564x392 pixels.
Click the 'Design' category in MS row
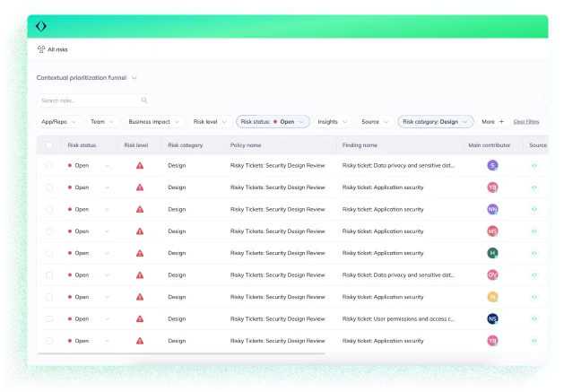pos(177,231)
